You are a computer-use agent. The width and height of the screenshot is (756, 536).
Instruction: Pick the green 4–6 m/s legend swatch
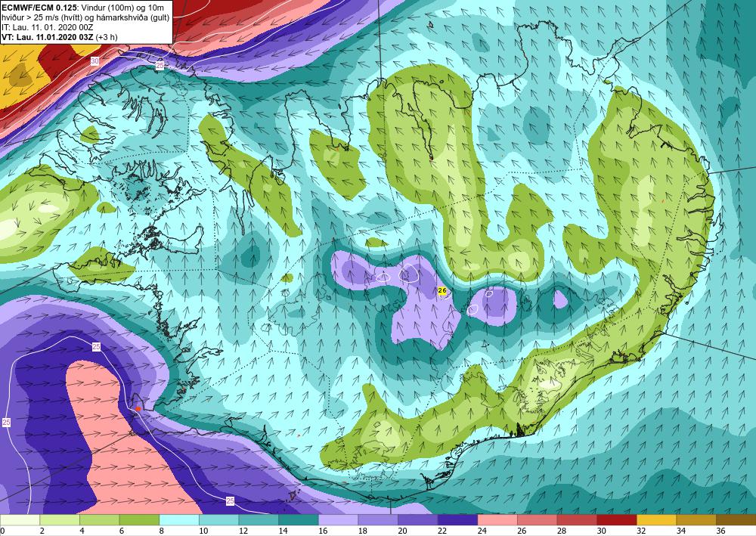pos(99,519)
